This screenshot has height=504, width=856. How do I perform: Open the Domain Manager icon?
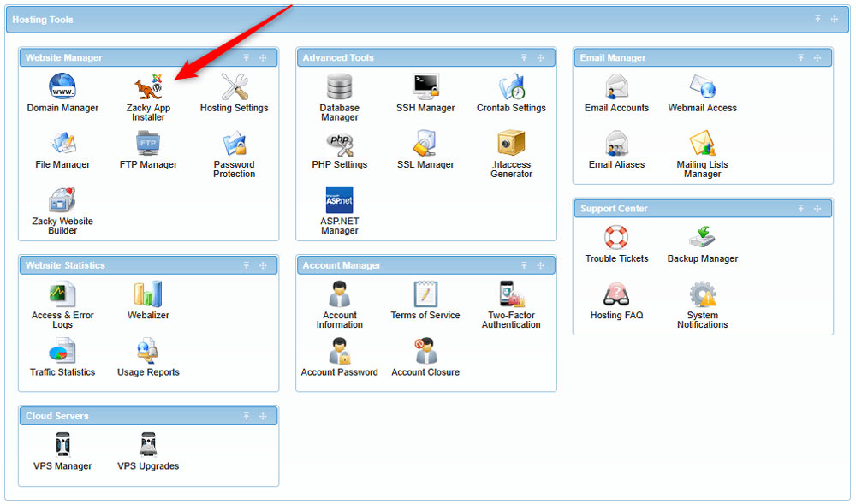pos(62,86)
